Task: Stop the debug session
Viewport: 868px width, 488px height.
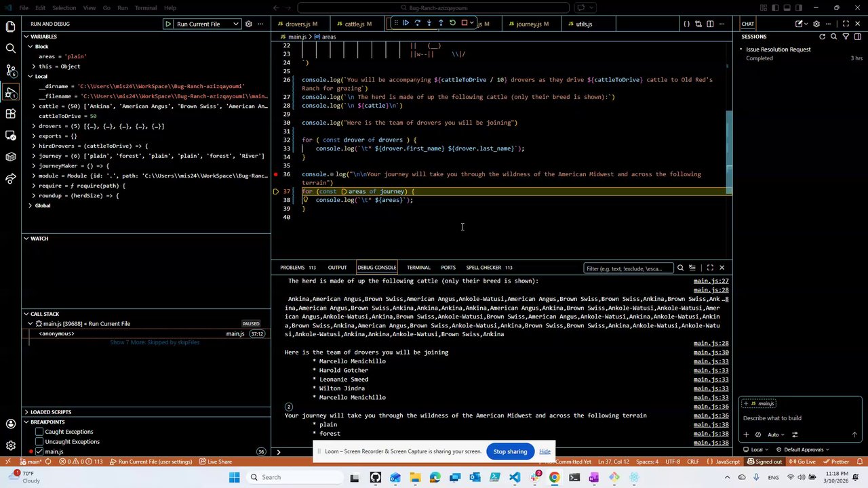Action: click(465, 23)
